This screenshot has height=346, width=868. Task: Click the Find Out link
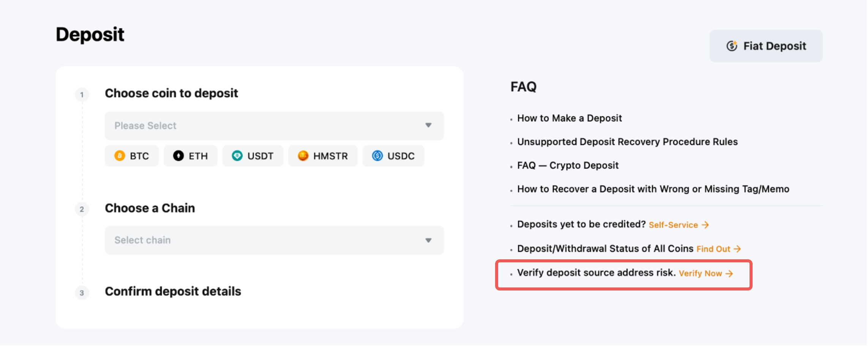713,249
